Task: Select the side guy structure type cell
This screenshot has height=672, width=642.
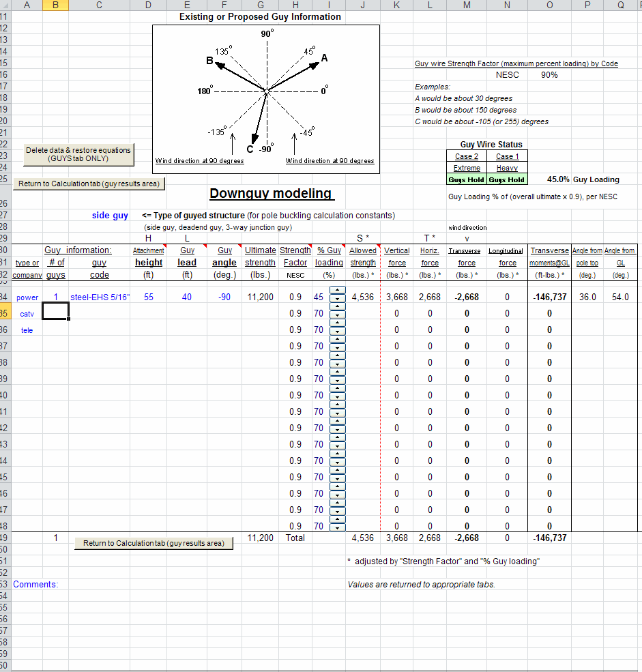Action: coord(110,216)
